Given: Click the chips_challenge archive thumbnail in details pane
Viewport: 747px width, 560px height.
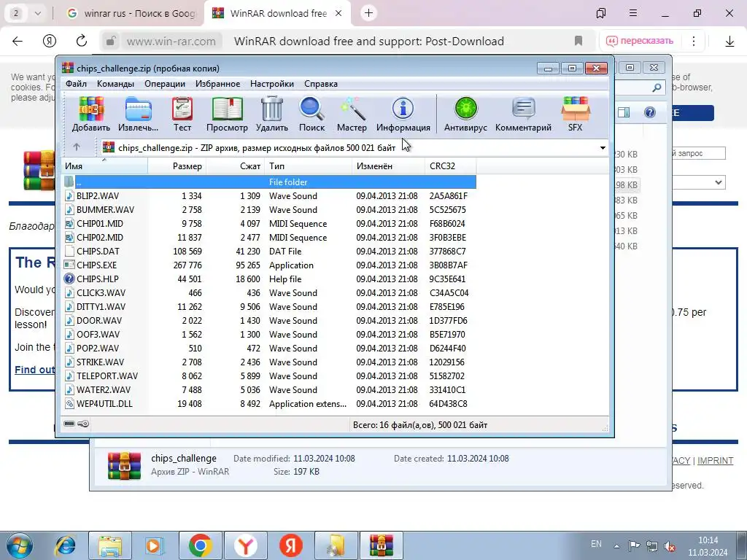Looking at the screenshot, I should (124, 465).
